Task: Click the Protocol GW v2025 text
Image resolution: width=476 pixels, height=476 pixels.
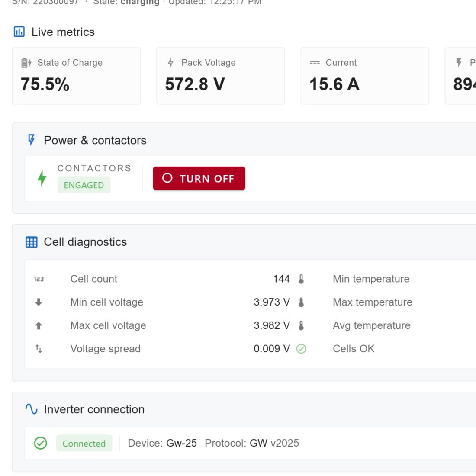Action: (252, 443)
